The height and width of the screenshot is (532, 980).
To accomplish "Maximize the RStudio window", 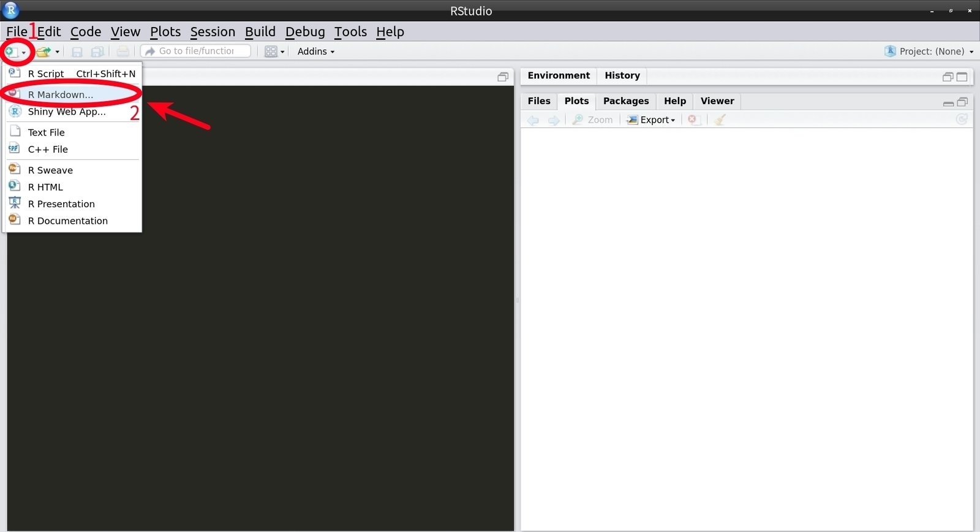I will tap(951, 10).
